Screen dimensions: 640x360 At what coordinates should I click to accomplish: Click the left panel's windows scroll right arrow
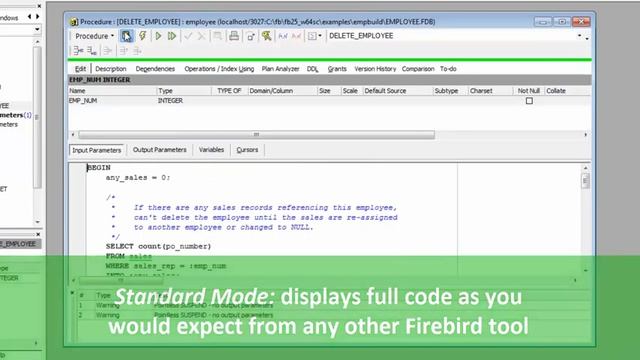(38, 17)
